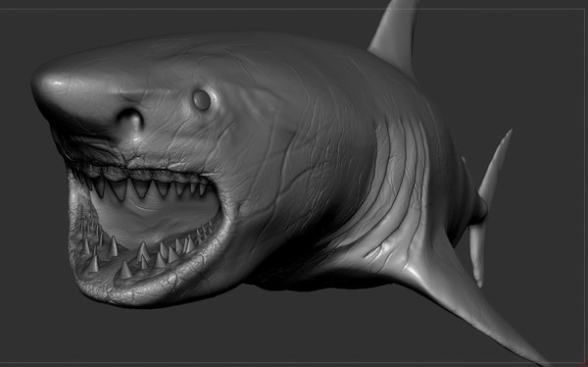The height and width of the screenshot is (367, 588).
Task: Click the shark's eye on the sculpt
Action: 202,100
